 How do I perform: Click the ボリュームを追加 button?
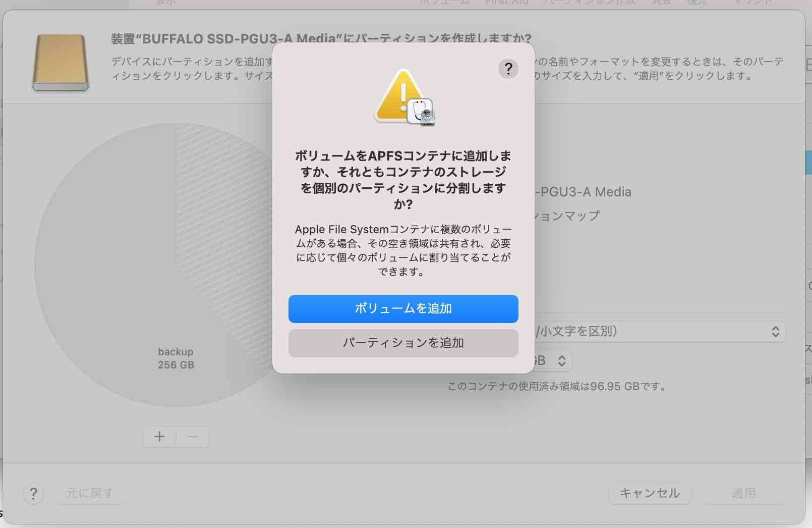(403, 308)
